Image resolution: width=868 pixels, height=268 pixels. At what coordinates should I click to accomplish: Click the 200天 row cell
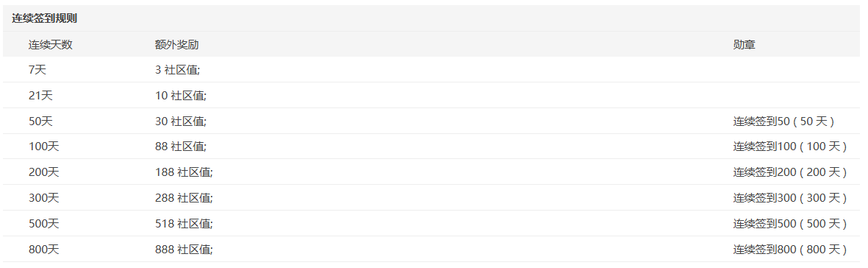coord(44,172)
